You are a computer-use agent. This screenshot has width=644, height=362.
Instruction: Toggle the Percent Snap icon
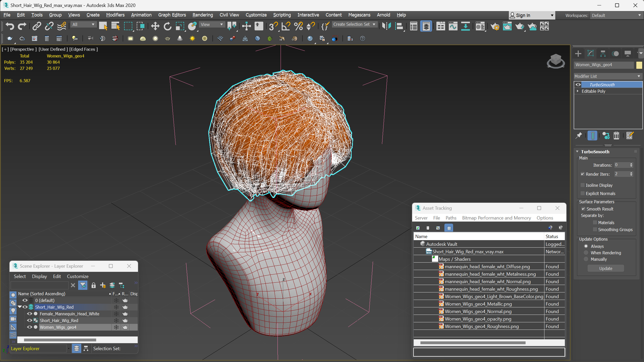[x=298, y=26]
